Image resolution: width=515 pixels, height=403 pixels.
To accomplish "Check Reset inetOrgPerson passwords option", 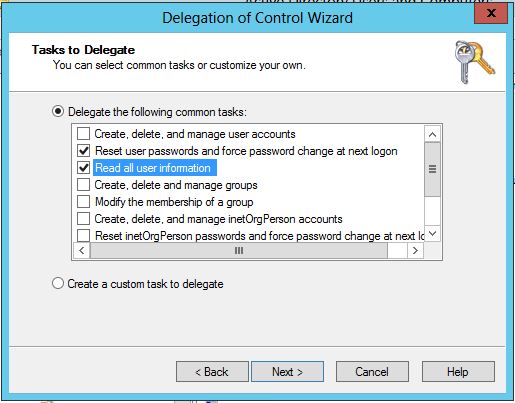I will (x=83, y=235).
